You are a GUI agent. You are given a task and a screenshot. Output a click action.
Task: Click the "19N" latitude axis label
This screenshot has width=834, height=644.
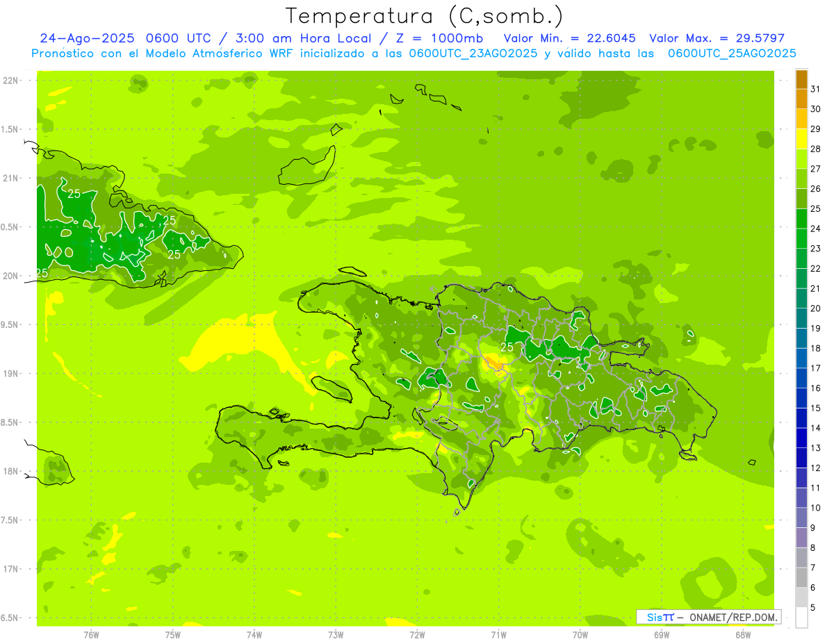pos(10,374)
